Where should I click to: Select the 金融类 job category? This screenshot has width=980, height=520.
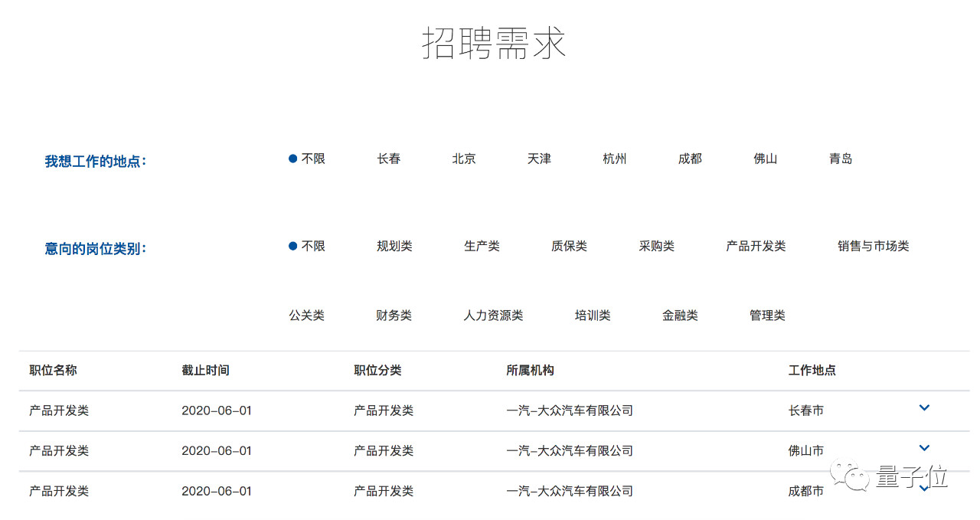tap(680, 316)
